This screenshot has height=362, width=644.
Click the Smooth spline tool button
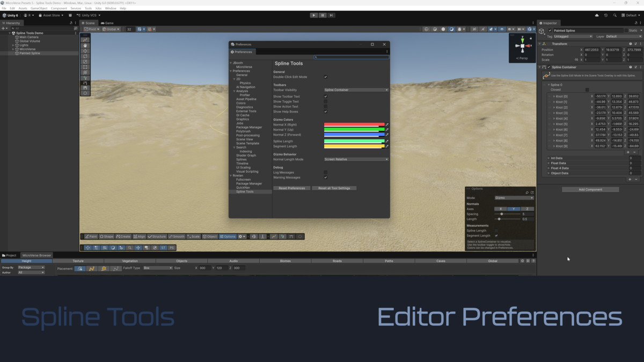pos(177,237)
